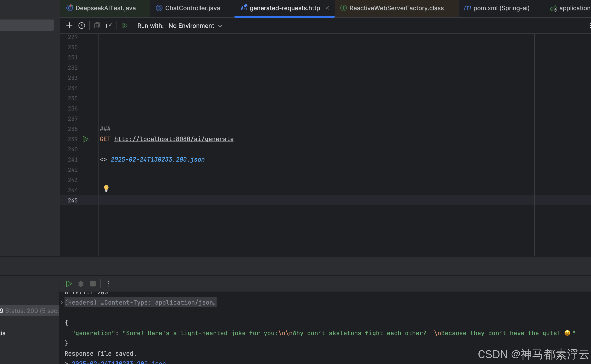The height and width of the screenshot is (364, 591).
Task: Switch to DeepseekAITest.java tab
Action: point(105,8)
